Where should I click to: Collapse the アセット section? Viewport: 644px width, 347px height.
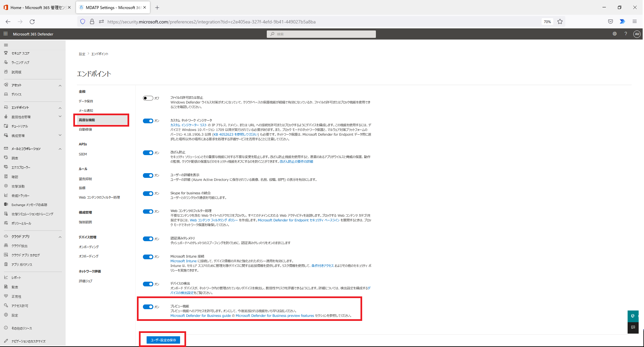[60, 85]
